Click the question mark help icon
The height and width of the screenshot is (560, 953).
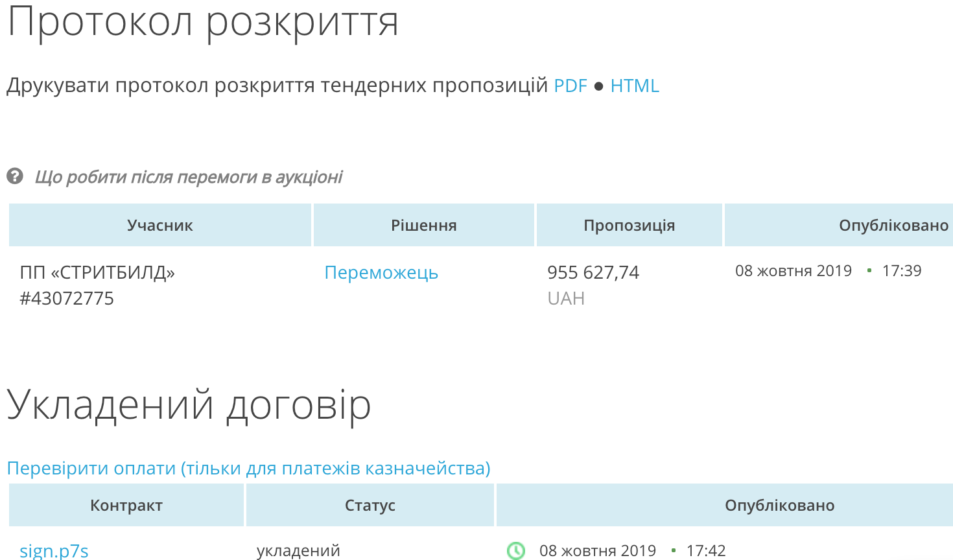15,176
